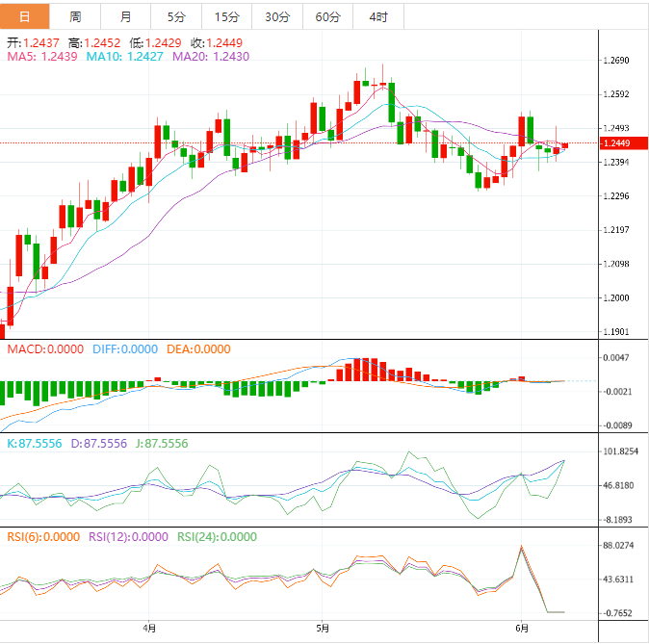Switch to the 5分 interval tab
The width and height of the screenshot is (649, 644).
click(176, 16)
